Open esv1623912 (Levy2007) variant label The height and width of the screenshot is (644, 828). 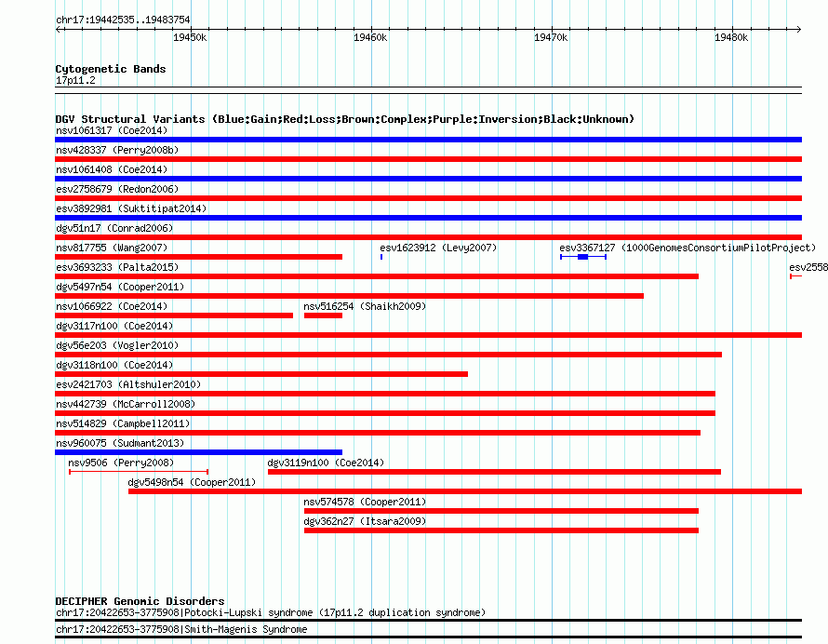(438, 248)
